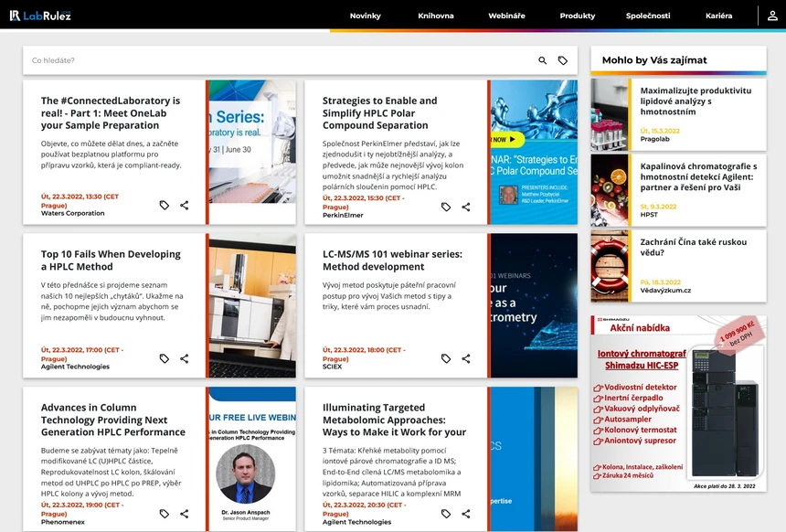Click the Agilent HPLC instrument thumbnail

click(252, 305)
